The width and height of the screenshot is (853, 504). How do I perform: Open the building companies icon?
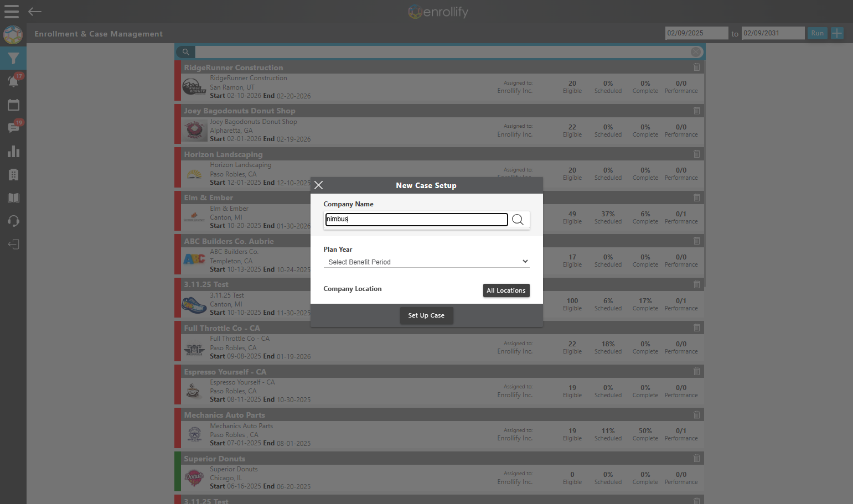tap(13, 174)
